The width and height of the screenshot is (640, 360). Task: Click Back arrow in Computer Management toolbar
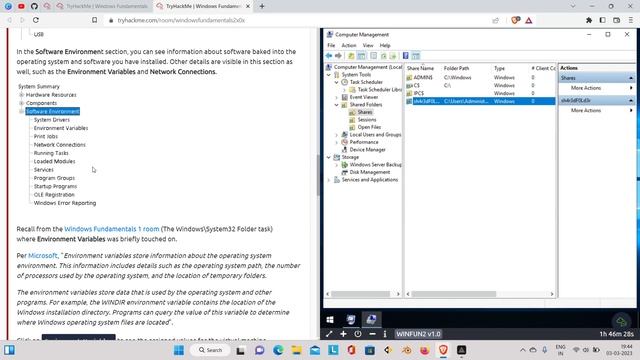[x=329, y=56]
